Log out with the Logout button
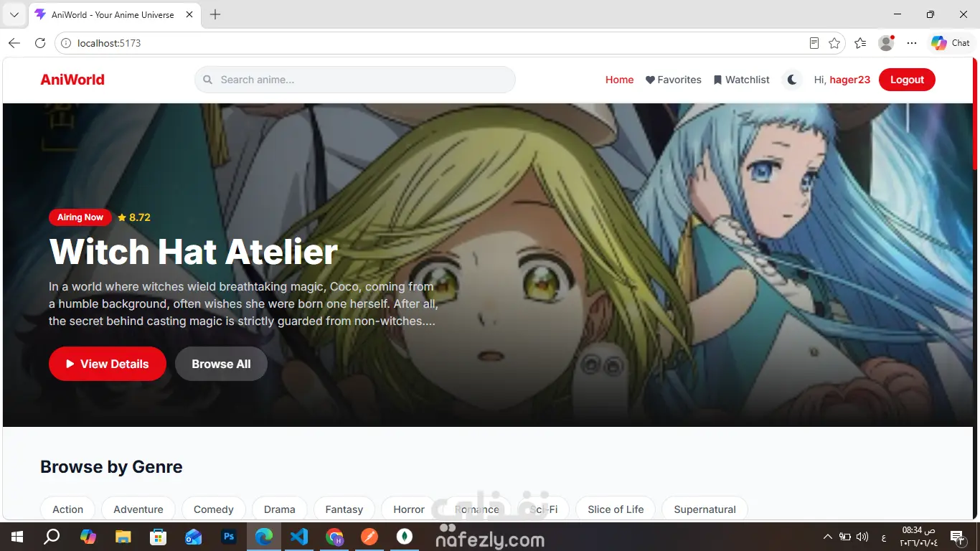Image resolution: width=980 pixels, height=551 pixels. [x=907, y=80]
